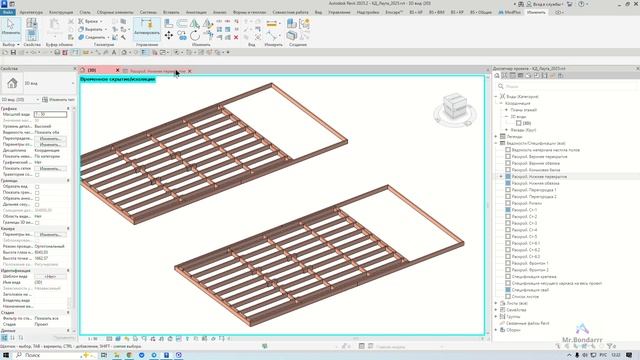640x360 pixels.
Task: Expand the 'Легенды' node in Project Browser
Action: point(496,137)
